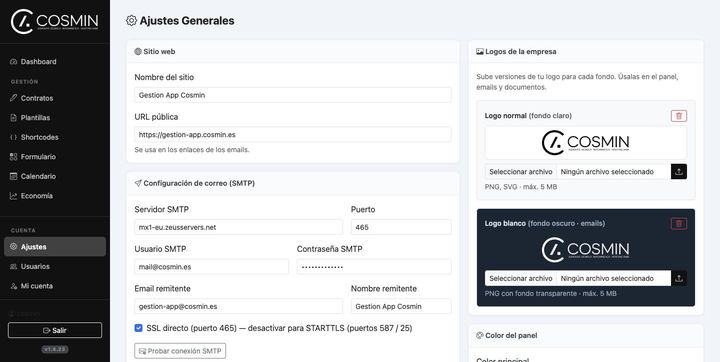
Task: Click the Puerto field showing 465
Action: click(x=401, y=227)
